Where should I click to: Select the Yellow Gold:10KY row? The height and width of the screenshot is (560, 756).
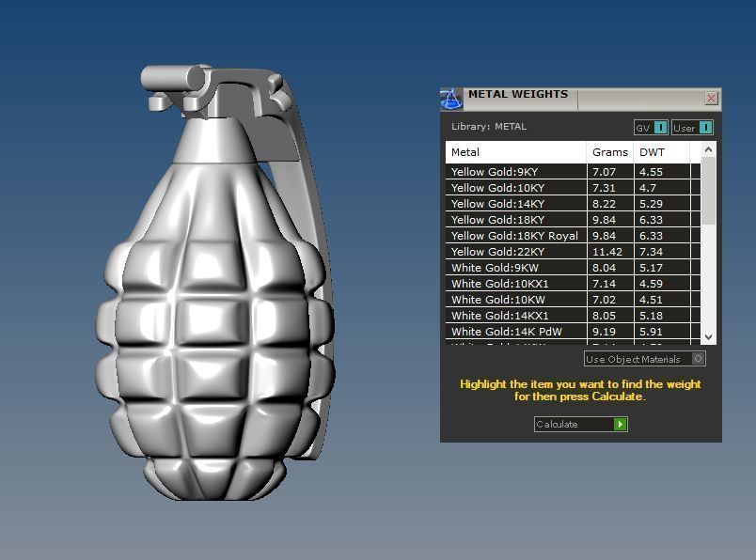coord(573,188)
